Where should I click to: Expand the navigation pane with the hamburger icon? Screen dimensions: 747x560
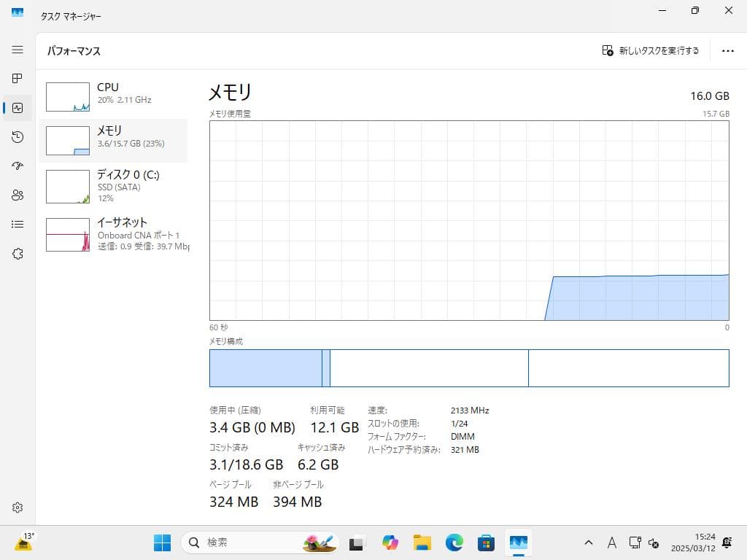(17, 50)
